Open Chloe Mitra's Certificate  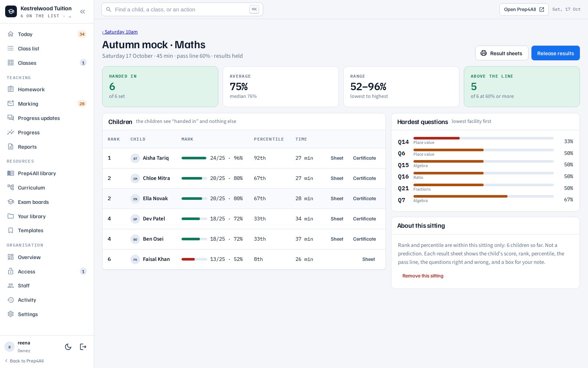pyautogui.click(x=364, y=178)
